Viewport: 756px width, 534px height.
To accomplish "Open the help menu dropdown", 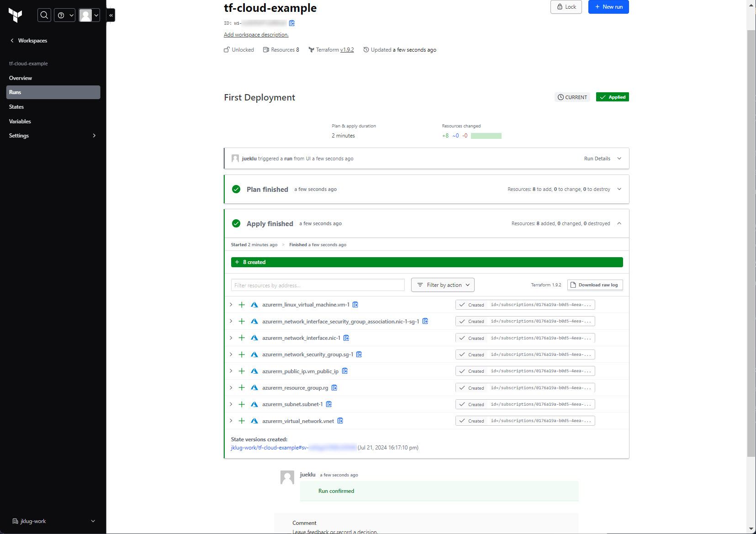I will (x=64, y=15).
